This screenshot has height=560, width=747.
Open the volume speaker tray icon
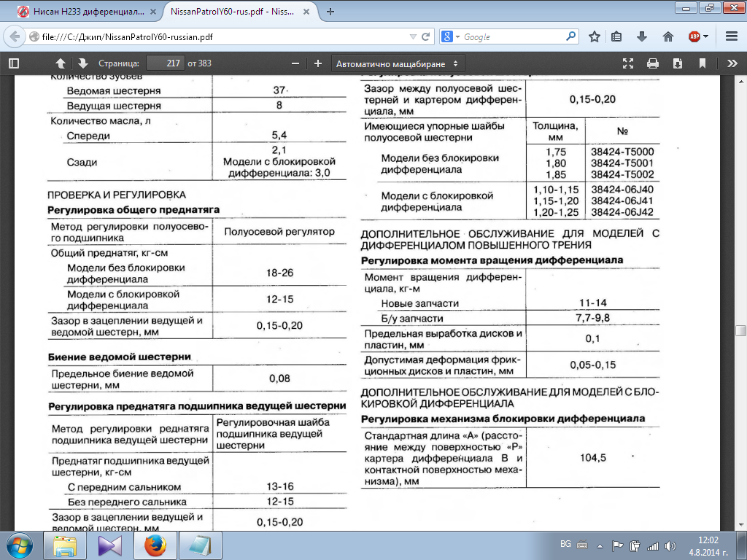670,545
